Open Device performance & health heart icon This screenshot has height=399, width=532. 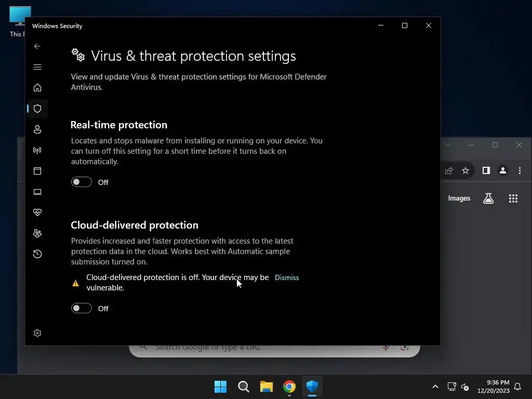(37, 212)
